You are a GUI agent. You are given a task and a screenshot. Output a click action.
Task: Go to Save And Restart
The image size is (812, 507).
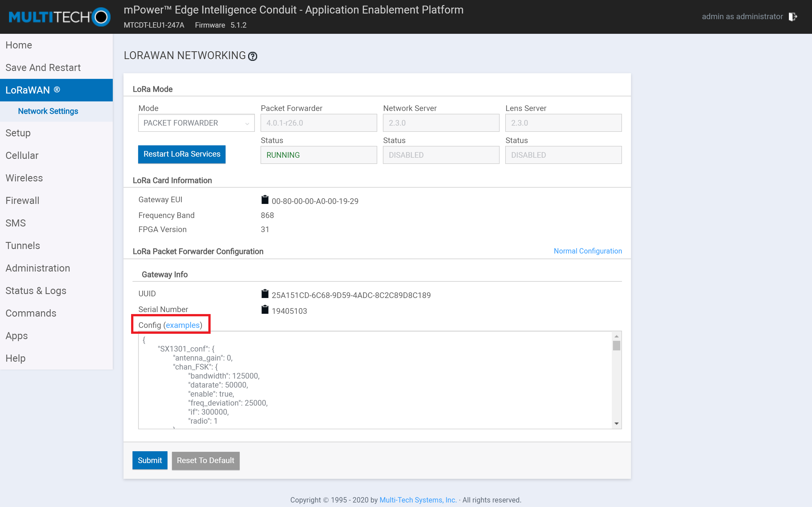[43, 68]
